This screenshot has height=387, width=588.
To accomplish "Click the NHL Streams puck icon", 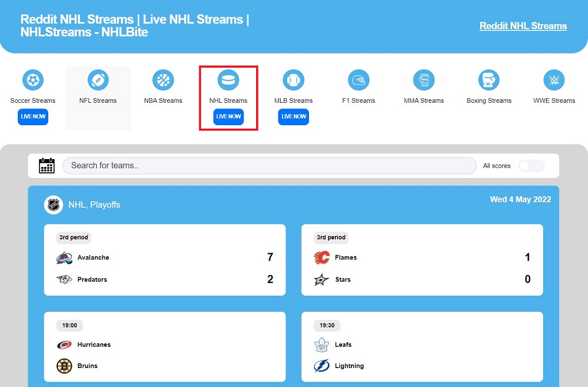I will point(229,80).
